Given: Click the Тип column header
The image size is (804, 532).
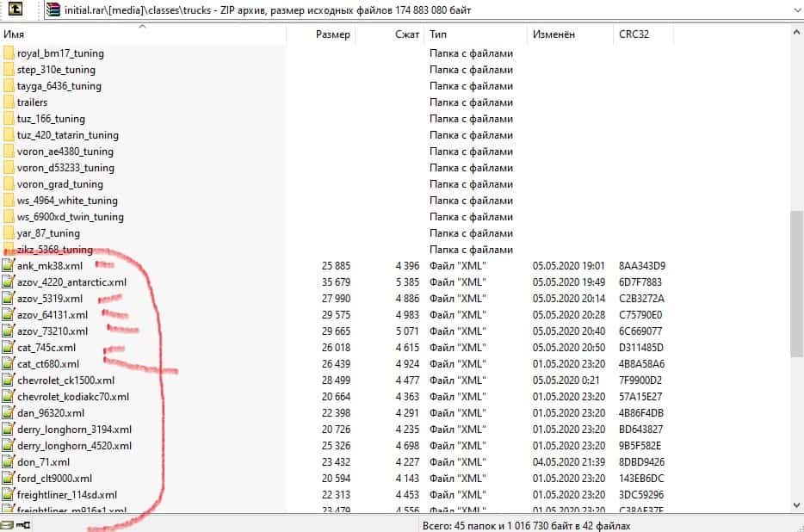Looking at the screenshot, I should [x=439, y=34].
